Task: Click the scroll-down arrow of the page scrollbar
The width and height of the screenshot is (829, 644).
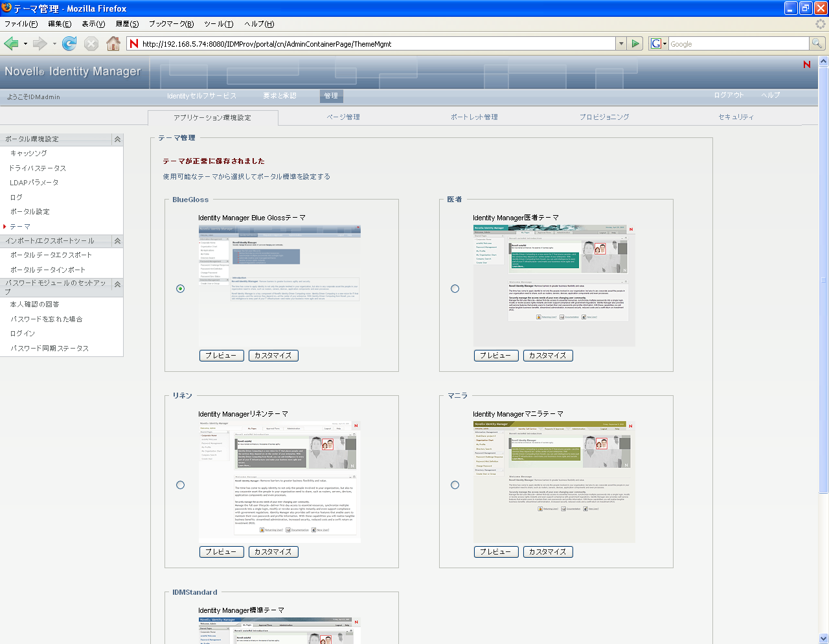Action: click(824, 639)
